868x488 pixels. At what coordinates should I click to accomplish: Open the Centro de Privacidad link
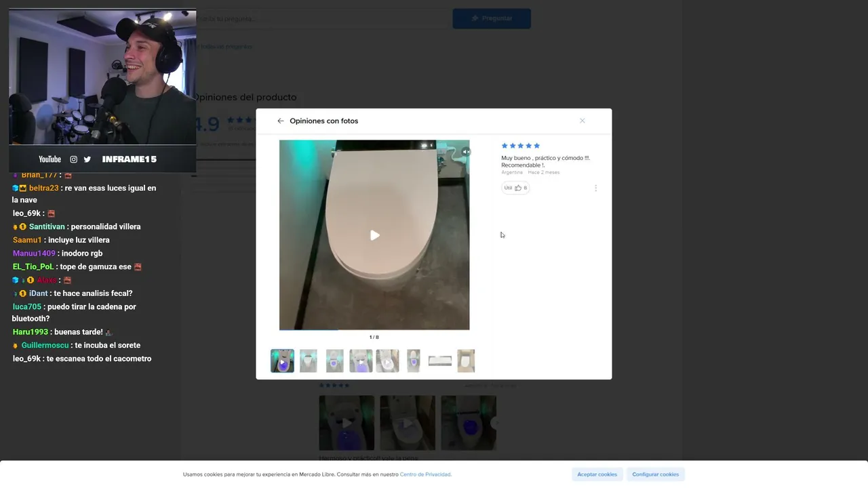click(425, 474)
